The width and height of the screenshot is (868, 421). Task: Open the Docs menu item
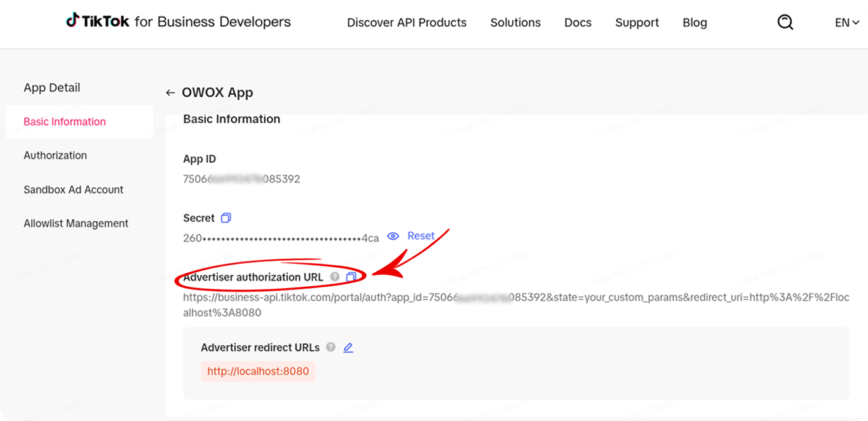578,22
